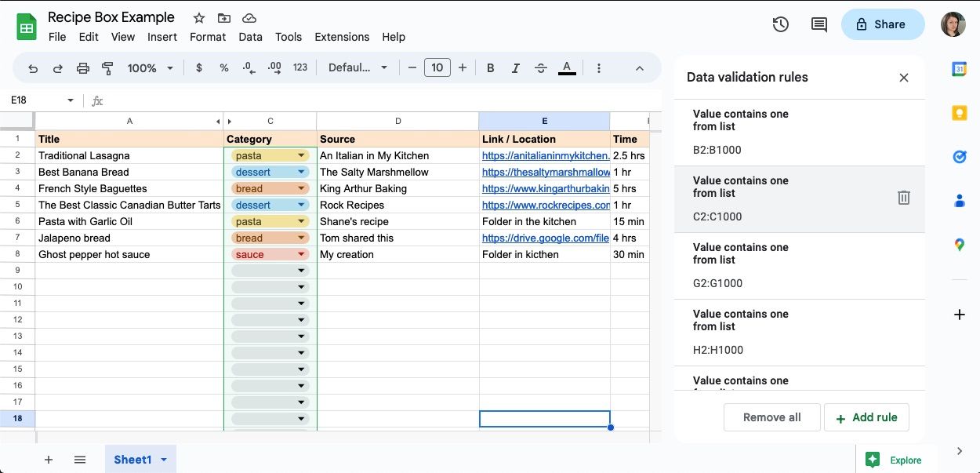The height and width of the screenshot is (473, 980).
Task: Open the Extensions menu
Action: 342,37
